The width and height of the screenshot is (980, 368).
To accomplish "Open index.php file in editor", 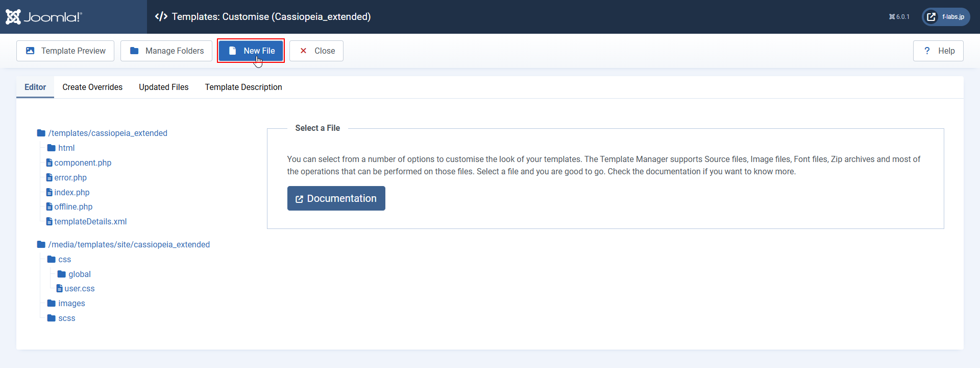I will [71, 193].
